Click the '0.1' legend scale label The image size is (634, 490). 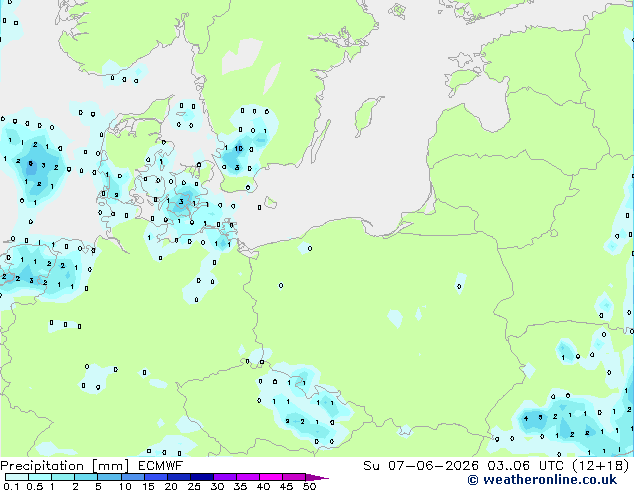point(11,486)
